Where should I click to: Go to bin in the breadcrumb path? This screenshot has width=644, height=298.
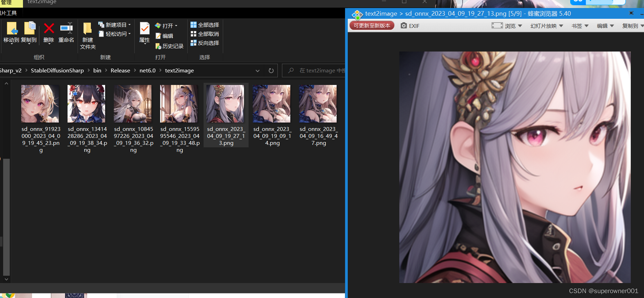point(97,71)
